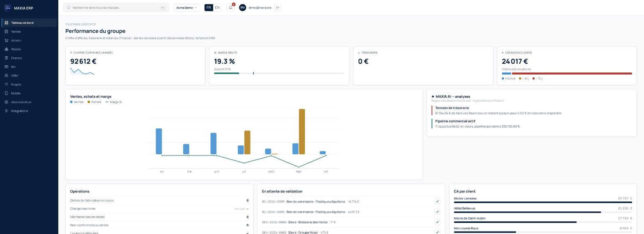The width and height of the screenshot is (644, 234).
Task: Click the Chiffre d'affaires trend arrow icon
Action: (71, 53)
